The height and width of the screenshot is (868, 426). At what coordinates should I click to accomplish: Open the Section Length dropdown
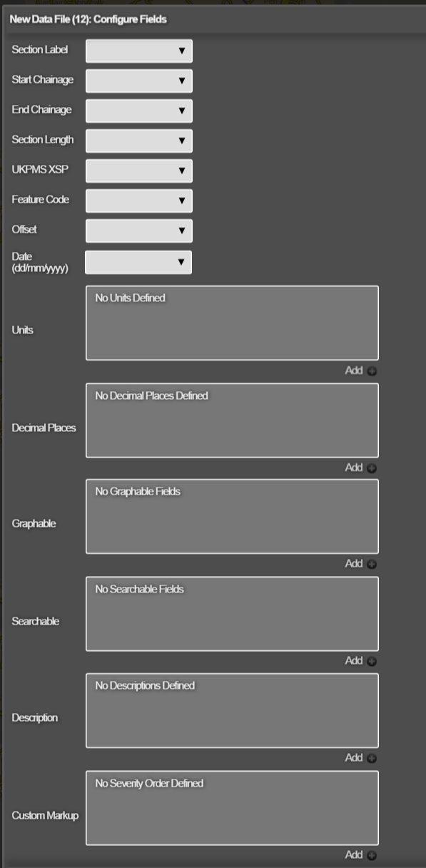click(x=139, y=141)
